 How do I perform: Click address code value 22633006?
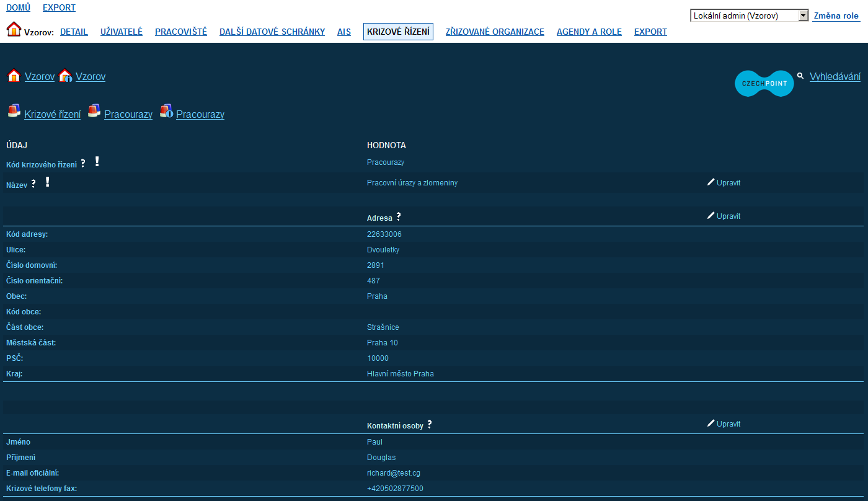384,234
